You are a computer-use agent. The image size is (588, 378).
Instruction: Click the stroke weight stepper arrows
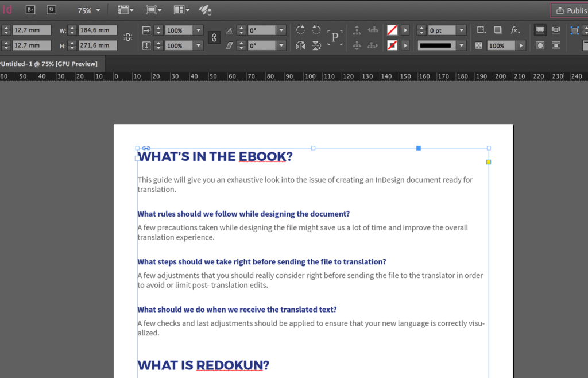click(x=422, y=30)
